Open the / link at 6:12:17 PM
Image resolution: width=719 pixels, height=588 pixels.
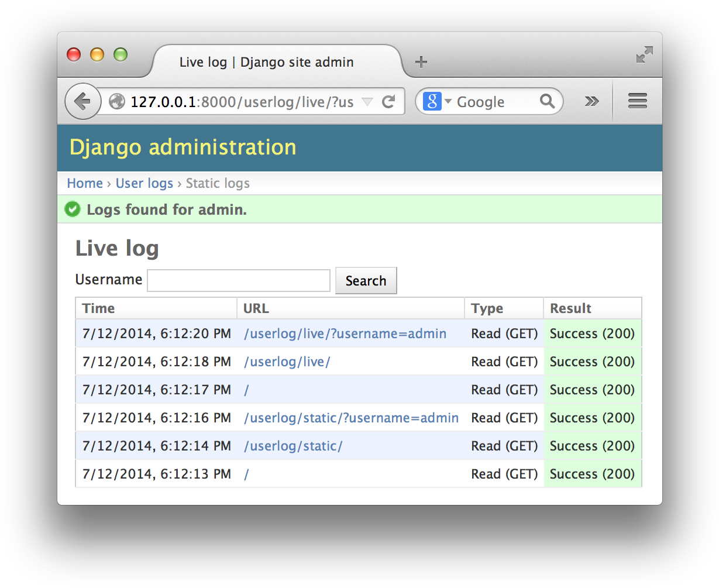pyautogui.click(x=246, y=390)
